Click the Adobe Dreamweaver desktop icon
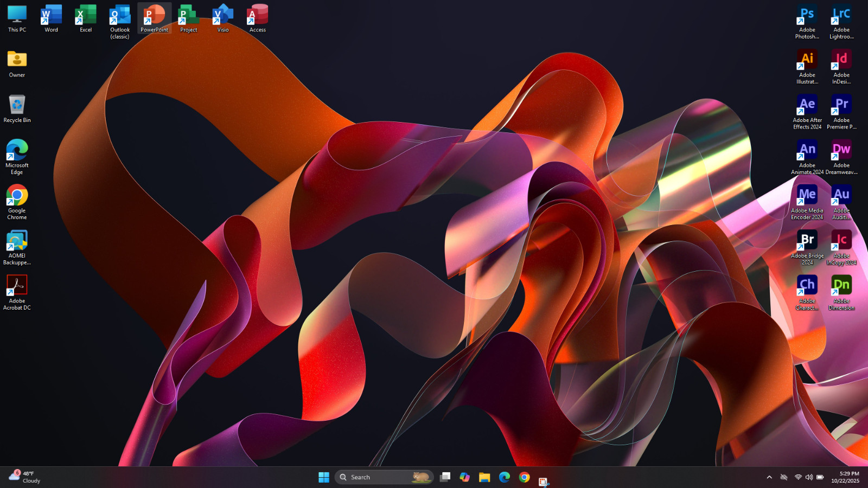Image resolution: width=868 pixels, height=488 pixels. [841, 157]
